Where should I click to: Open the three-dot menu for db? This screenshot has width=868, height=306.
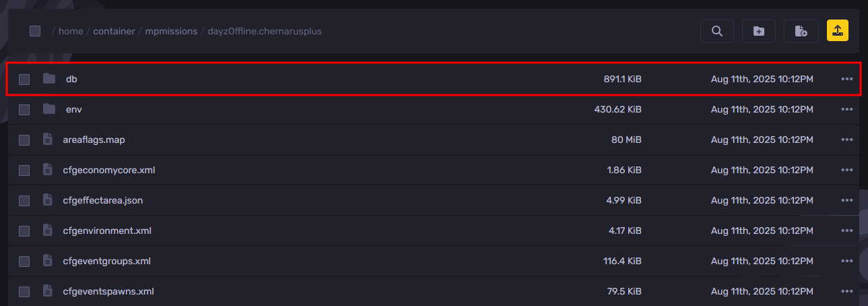point(846,80)
